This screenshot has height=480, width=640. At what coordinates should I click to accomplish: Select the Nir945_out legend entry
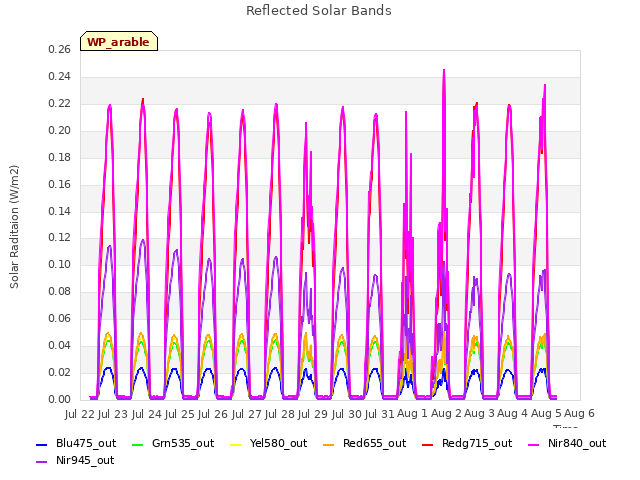pos(75,460)
